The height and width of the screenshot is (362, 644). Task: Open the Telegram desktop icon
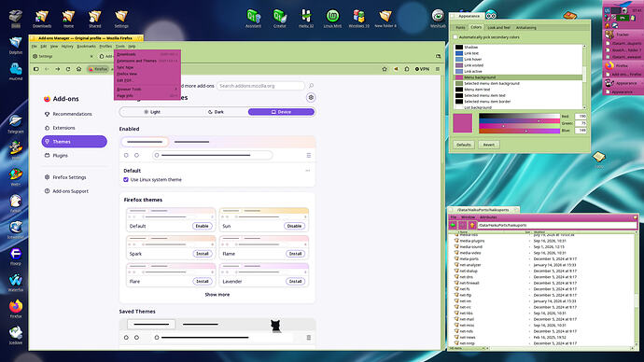(16, 124)
